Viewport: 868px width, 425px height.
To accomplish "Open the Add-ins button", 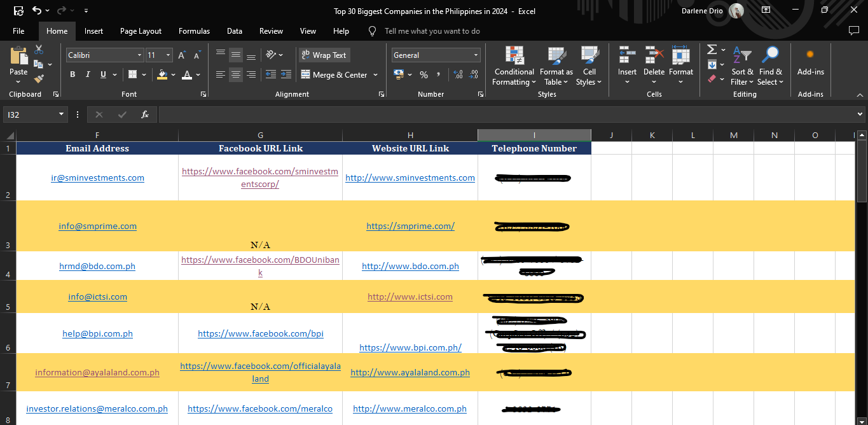I will click(x=810, y=63).
